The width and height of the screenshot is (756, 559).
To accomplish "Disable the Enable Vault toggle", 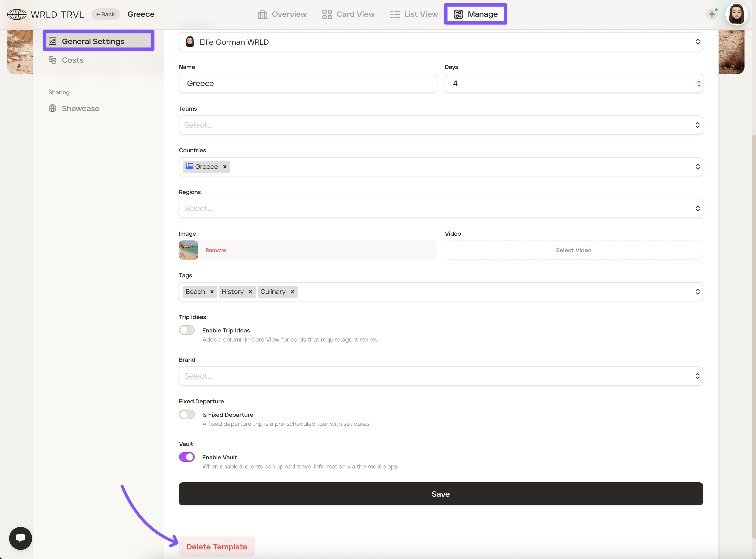I will (x=187, y=457).
